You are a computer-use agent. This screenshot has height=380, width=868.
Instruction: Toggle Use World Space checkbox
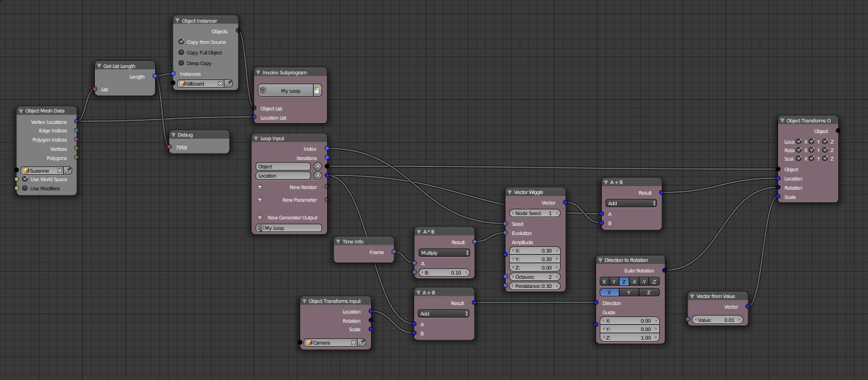coord(25,179)
